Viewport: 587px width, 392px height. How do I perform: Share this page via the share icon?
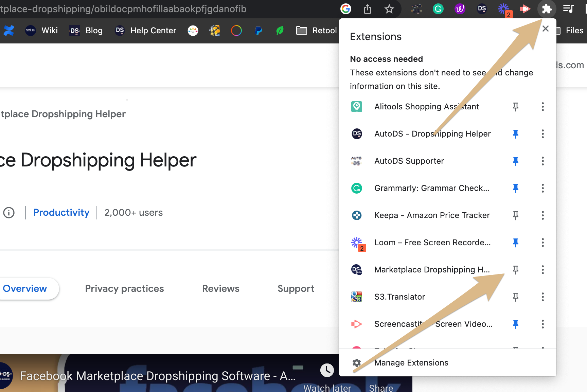368,9
